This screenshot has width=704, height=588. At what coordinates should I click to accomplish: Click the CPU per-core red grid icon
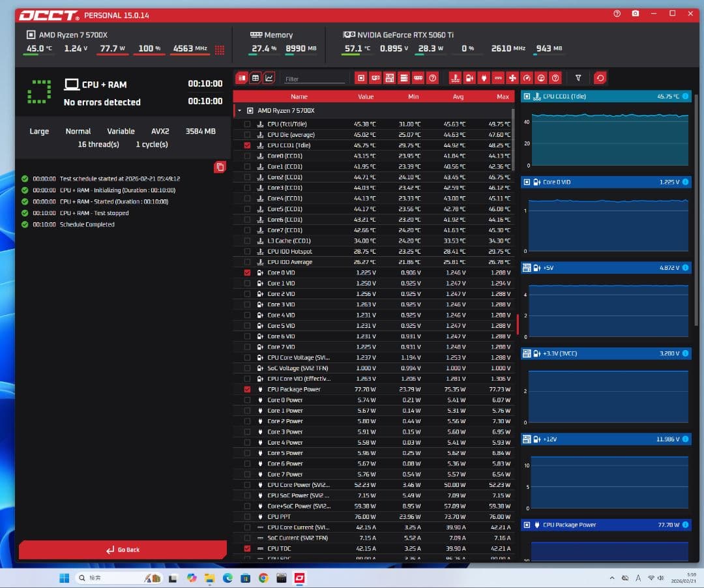tap(220, 50)
